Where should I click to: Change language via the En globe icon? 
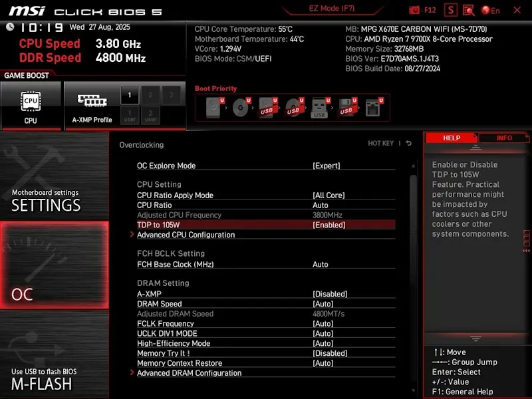[491, 11]
